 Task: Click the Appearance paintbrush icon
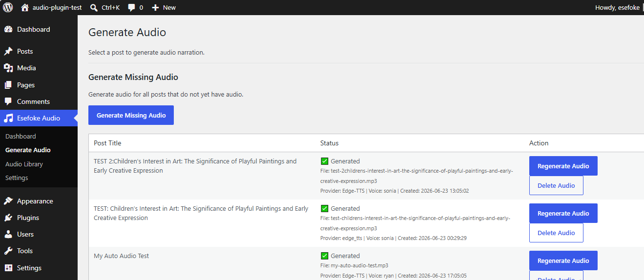[8, 201]
